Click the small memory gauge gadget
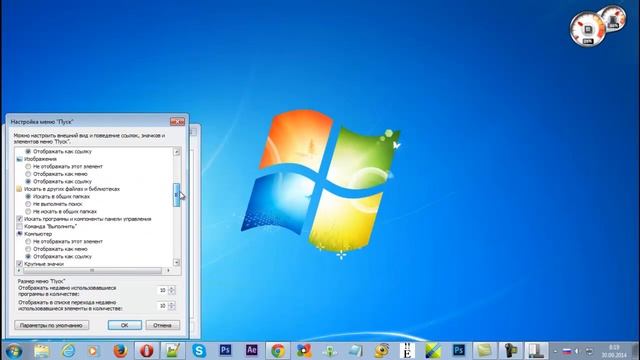Image resolution: width=640 pixels, height=360 pixels. 613,18
